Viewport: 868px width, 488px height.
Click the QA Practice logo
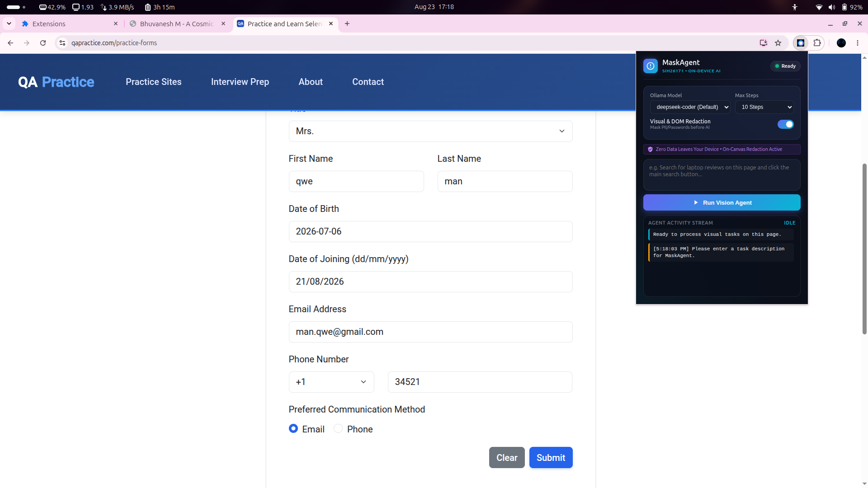[56, 82]
